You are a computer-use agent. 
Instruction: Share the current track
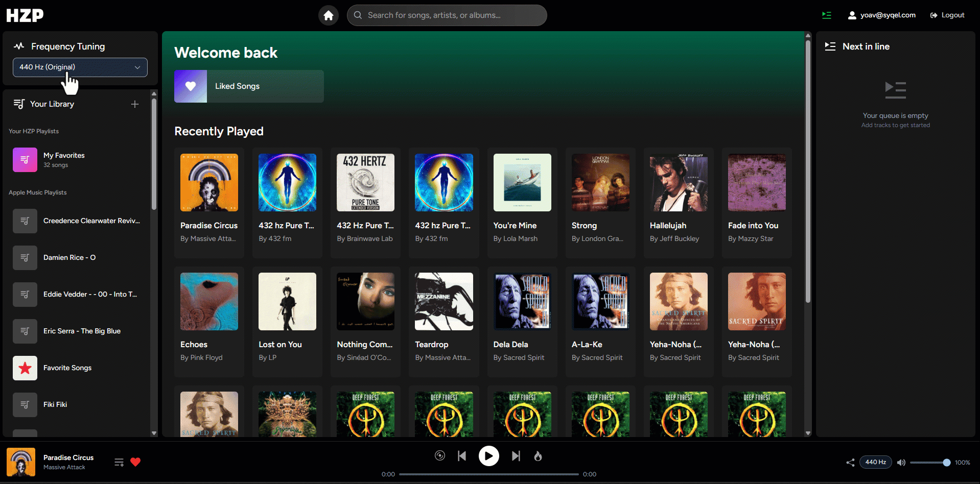(850, 463)
